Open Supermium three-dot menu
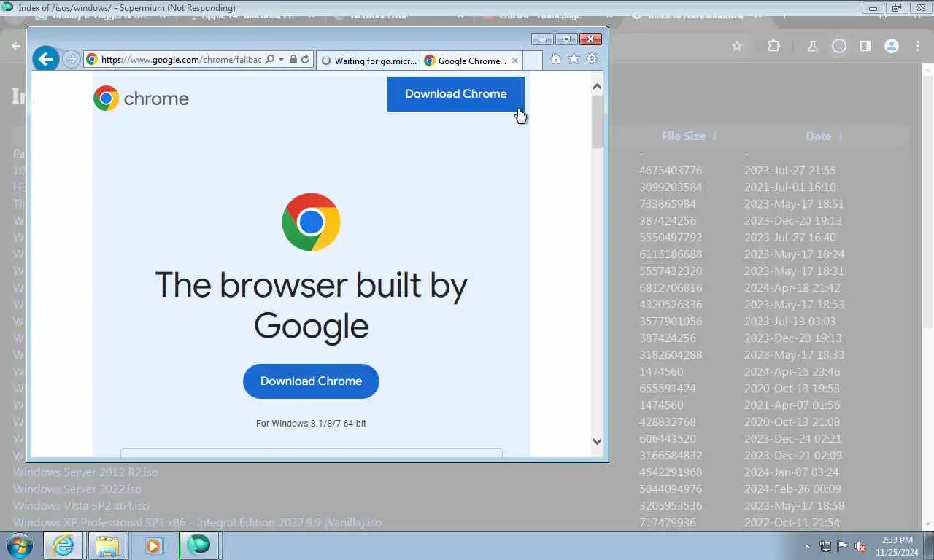This screenshot has height=560, width=934. pos(918,46)
